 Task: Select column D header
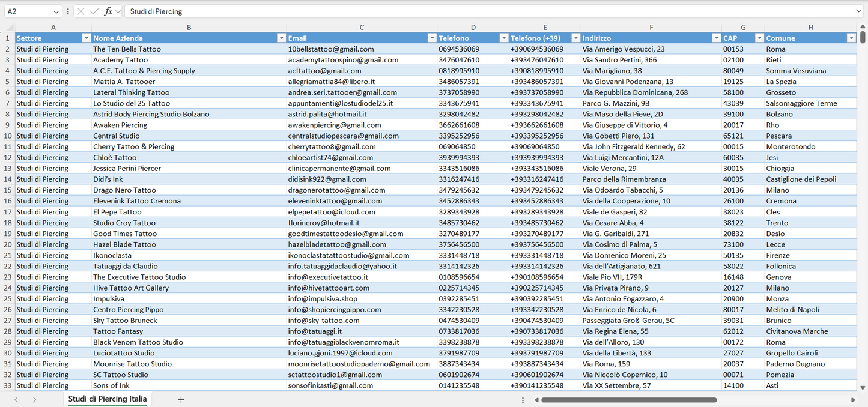coord(473,28)
